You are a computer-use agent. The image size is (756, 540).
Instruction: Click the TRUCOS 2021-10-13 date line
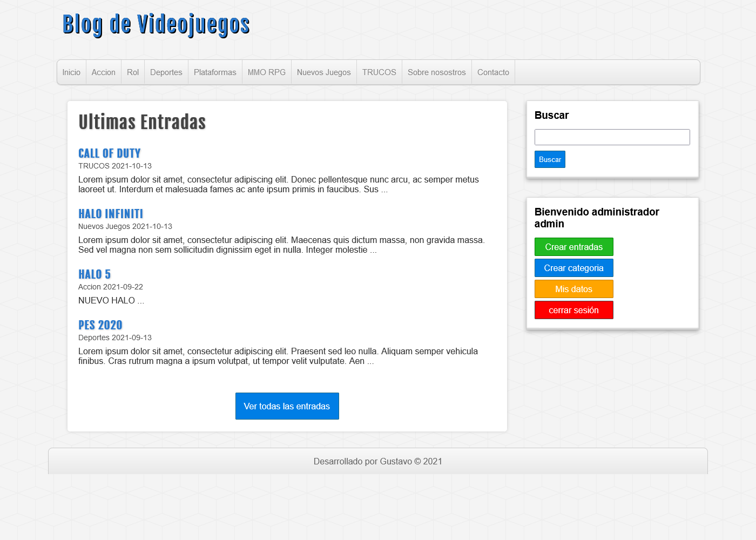[115, 166]
